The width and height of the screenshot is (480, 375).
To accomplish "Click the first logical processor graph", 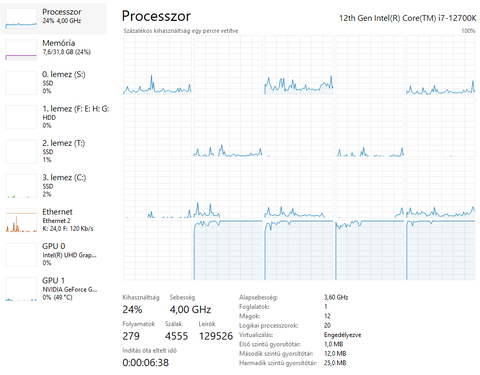I will pyautogui.click(x=157, y=65).
